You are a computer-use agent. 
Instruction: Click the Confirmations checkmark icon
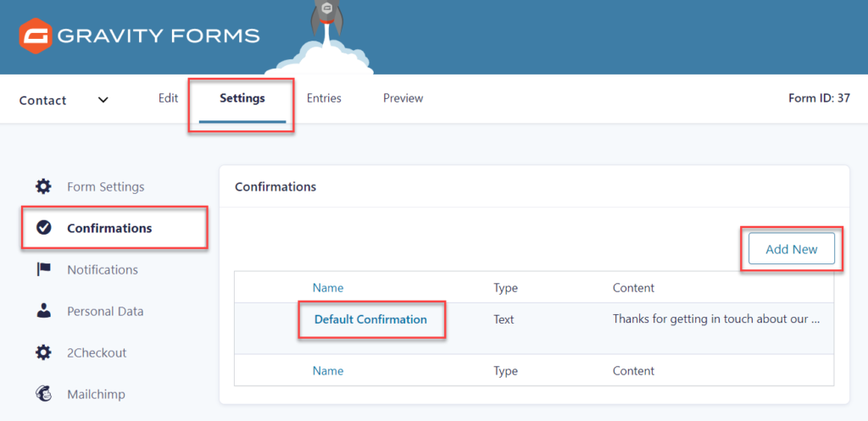point(43,227)
